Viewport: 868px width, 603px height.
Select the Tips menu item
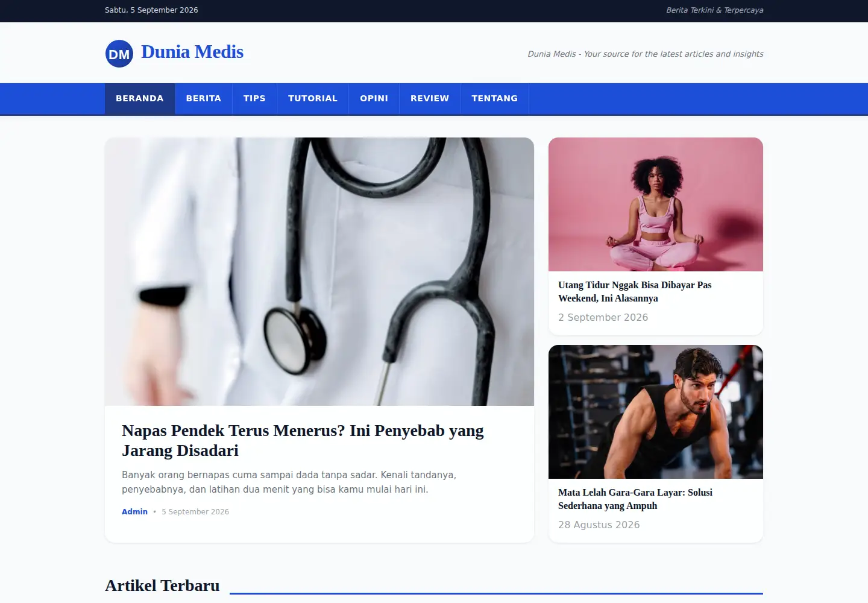coord(254,98)
